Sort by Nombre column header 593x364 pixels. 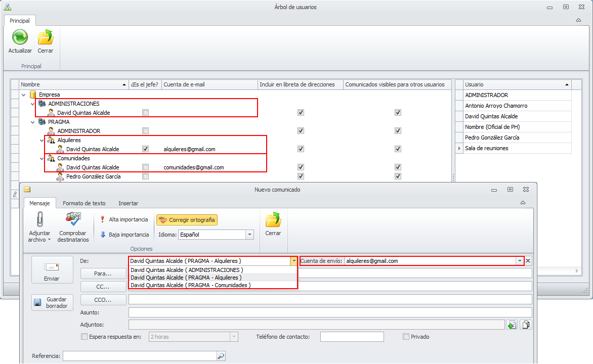coord(74,84)
